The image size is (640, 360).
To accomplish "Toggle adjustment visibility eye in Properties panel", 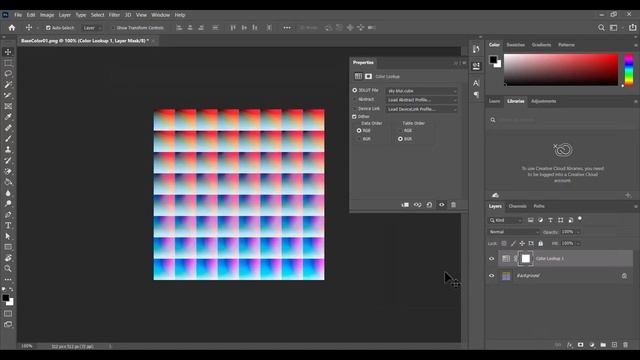I will pyautogui.click(x=442, y=205).
